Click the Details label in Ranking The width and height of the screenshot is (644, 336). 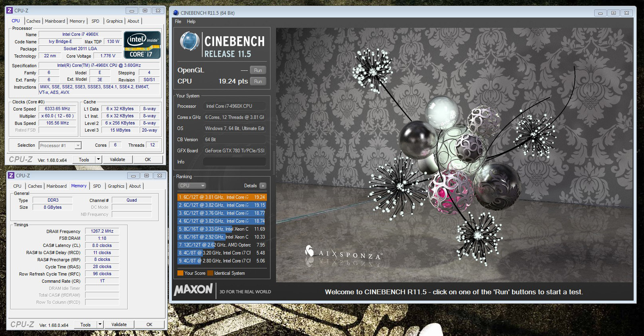point(250,186)
